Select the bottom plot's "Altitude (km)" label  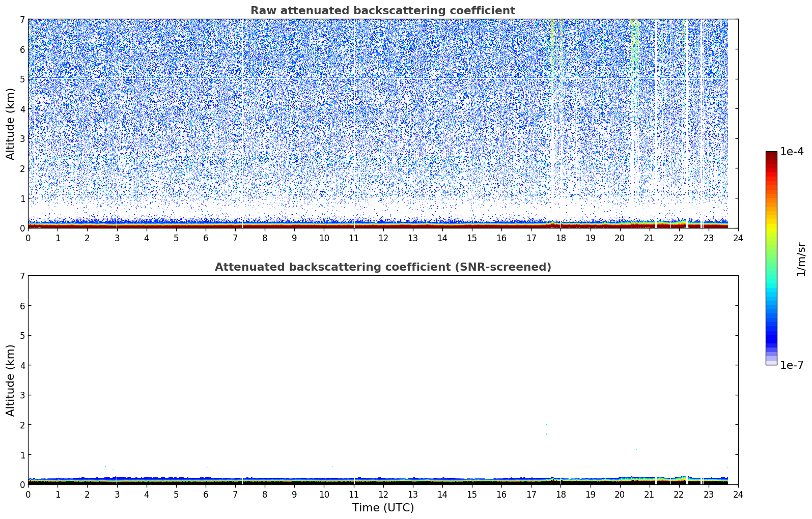point(11,380)
